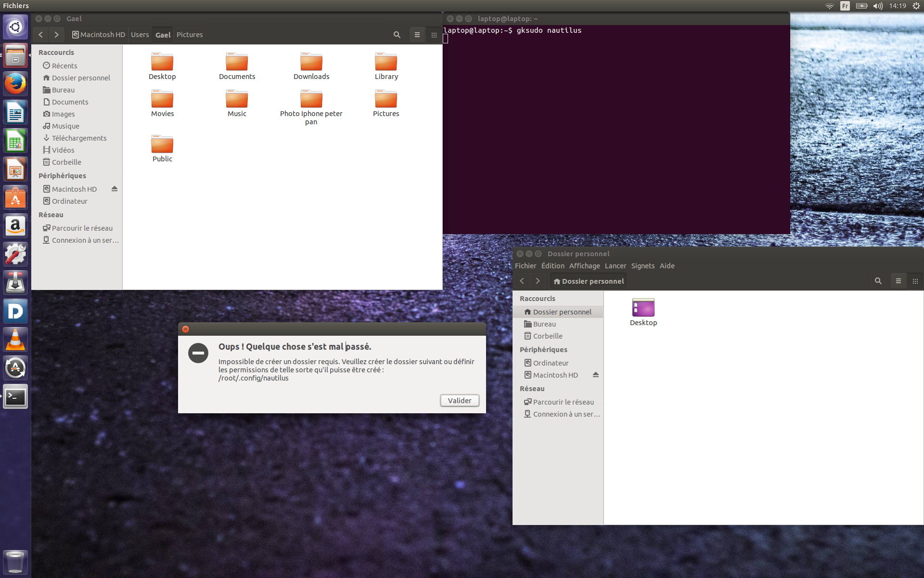Toggle grid view in Gael window
924x578 pixels.
click(x=434, y=35)
